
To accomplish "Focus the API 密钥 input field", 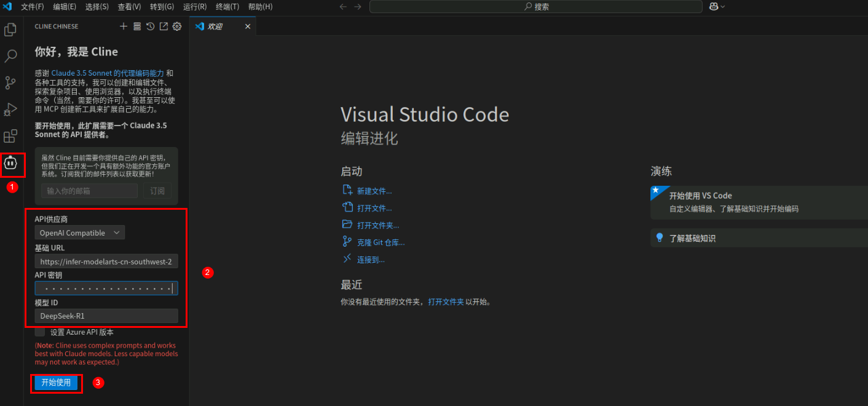I will pos(106,288).
